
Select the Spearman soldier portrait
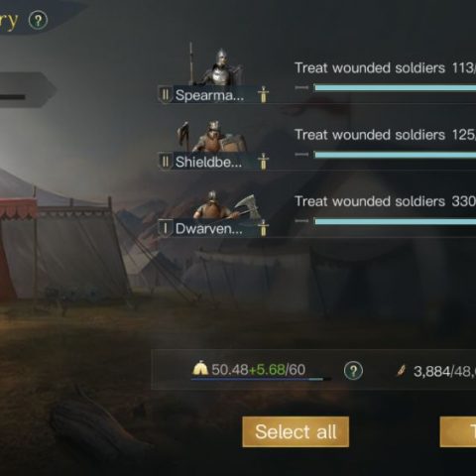216,65
